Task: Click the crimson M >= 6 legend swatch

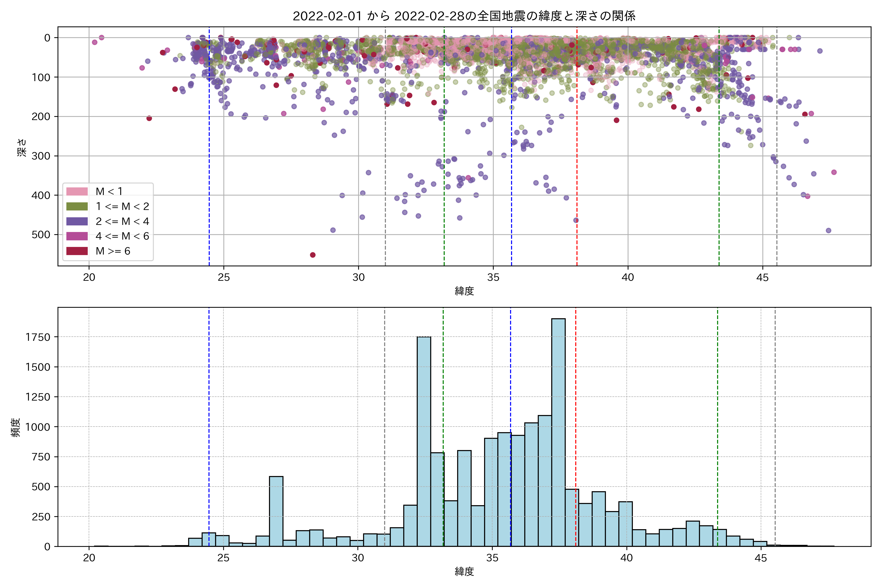Action: tap(77, 251)
